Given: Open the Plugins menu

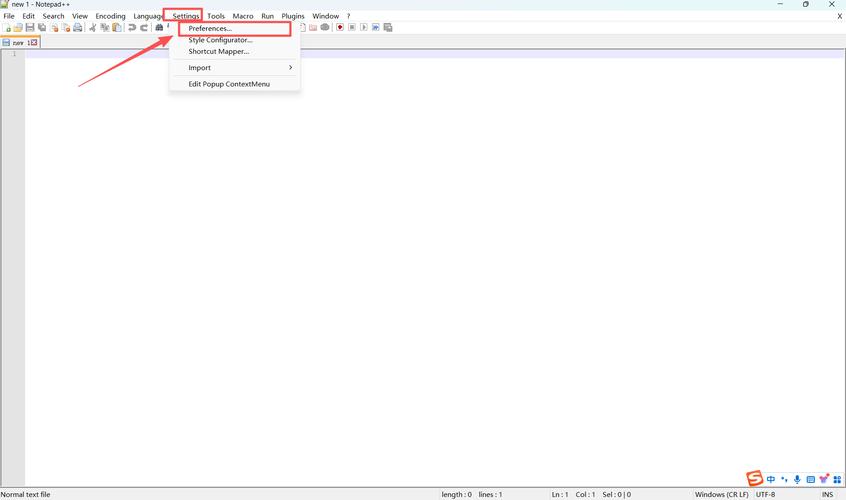Looking at the screenshot, I should click(293, 16).
